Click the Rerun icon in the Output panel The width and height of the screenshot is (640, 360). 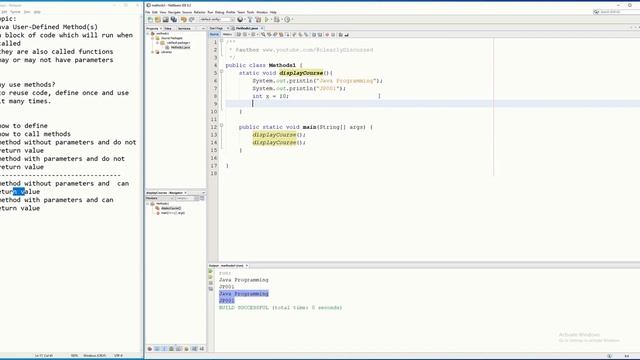coord(211,271)
